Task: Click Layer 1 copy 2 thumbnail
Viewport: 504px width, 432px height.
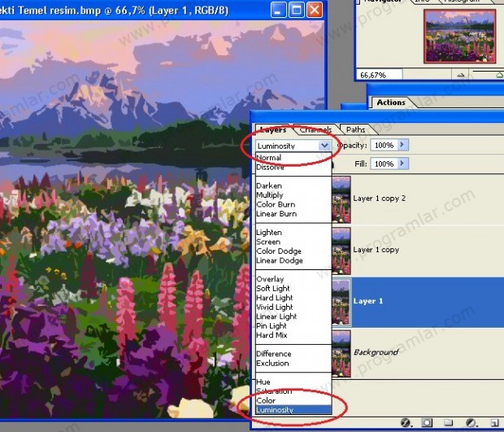Action: [x=341, y=199]
